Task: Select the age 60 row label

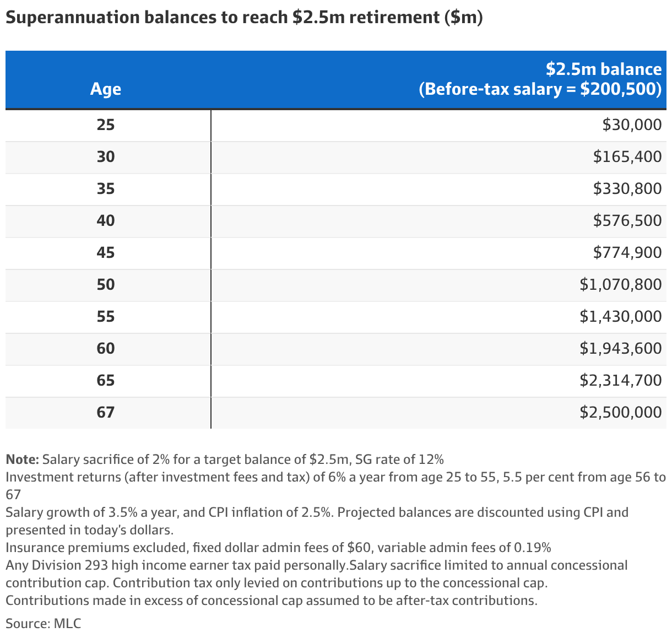Action: (106, 349)
